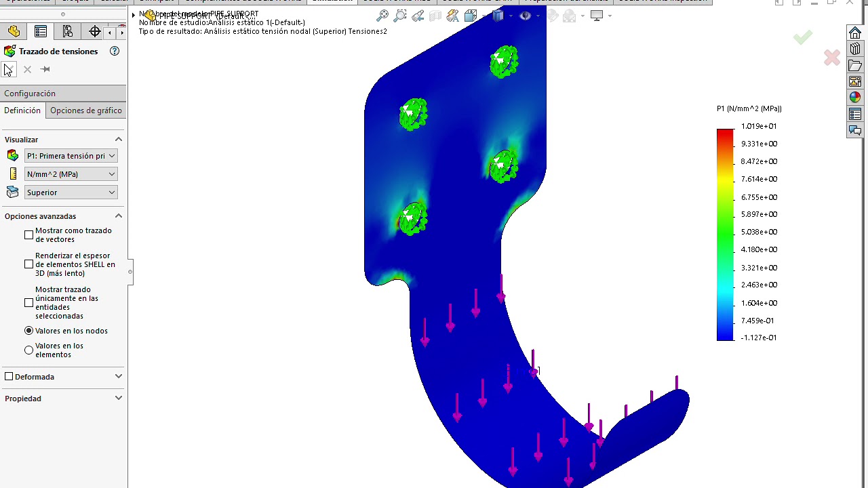The height and width of the screenshot is (488, 868).
Task: Click the legend value 7.459e-01
Action: [x=757, y=321]
